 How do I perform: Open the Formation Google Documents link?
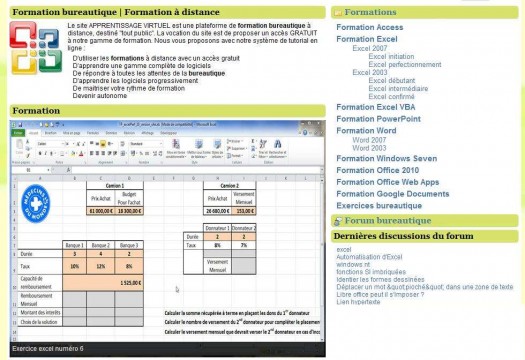(x=393, y=194)
